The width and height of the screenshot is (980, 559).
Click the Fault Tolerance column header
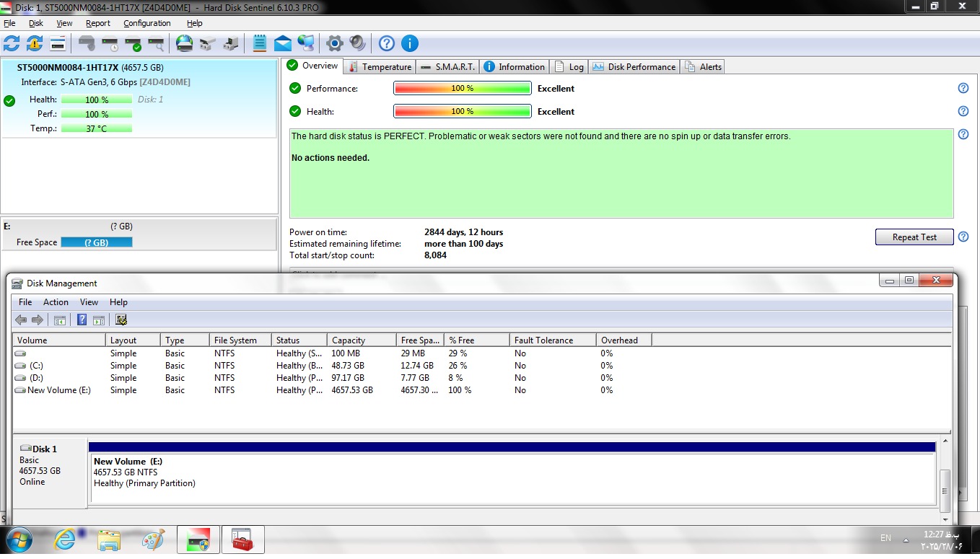[x=553, y=340]
